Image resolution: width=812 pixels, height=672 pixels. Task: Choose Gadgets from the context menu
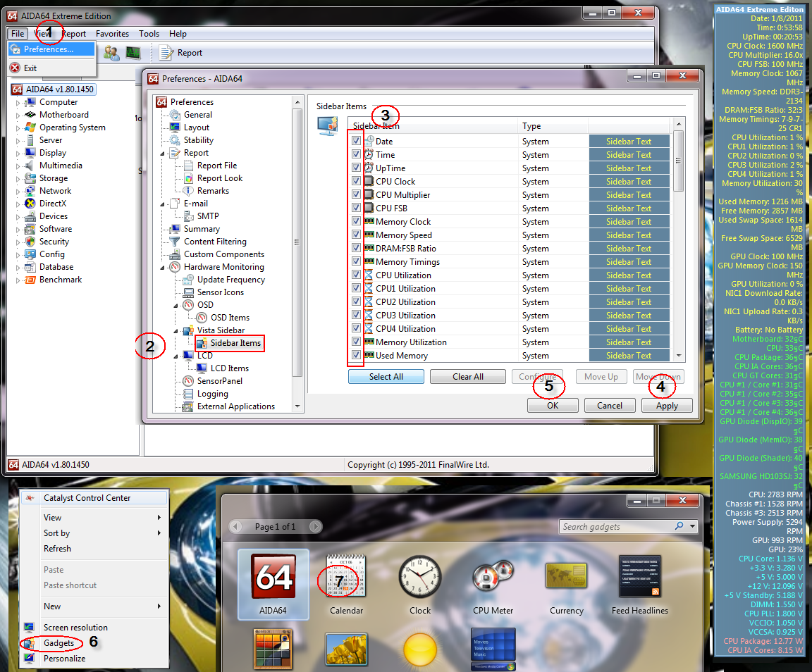(x=59, y=643)
